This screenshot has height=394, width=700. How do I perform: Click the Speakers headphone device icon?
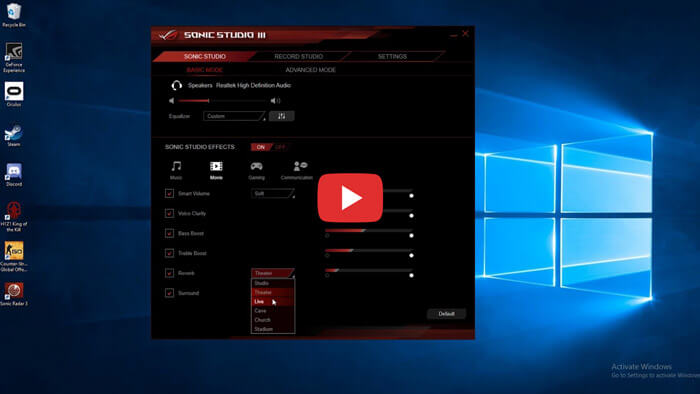(177, 85)
